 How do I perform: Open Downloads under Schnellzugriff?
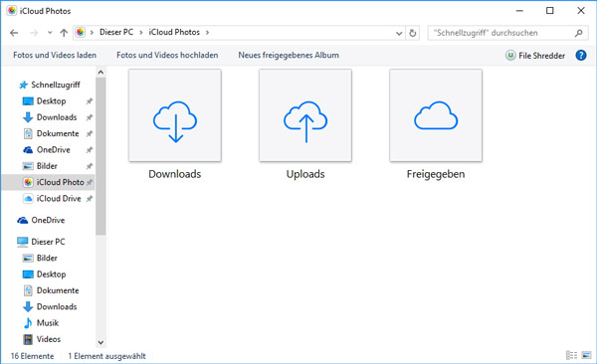[57, 117]
